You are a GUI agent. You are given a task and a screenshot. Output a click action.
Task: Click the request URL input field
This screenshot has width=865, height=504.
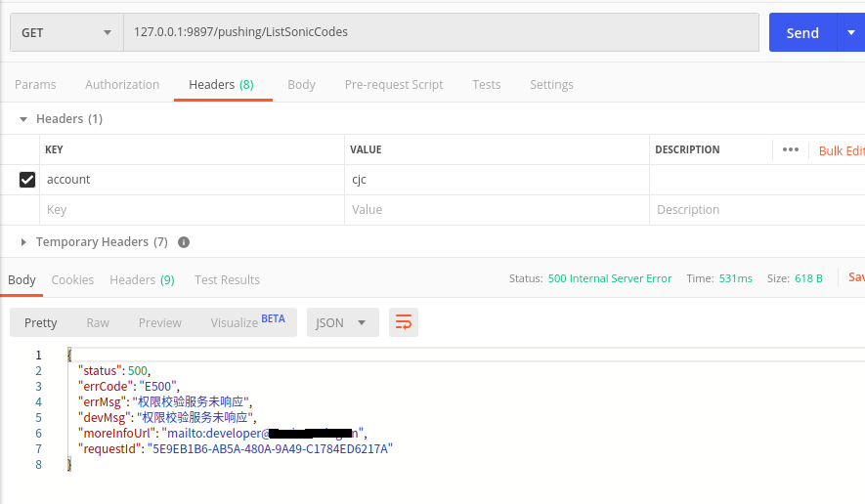[x=442, y=32]
